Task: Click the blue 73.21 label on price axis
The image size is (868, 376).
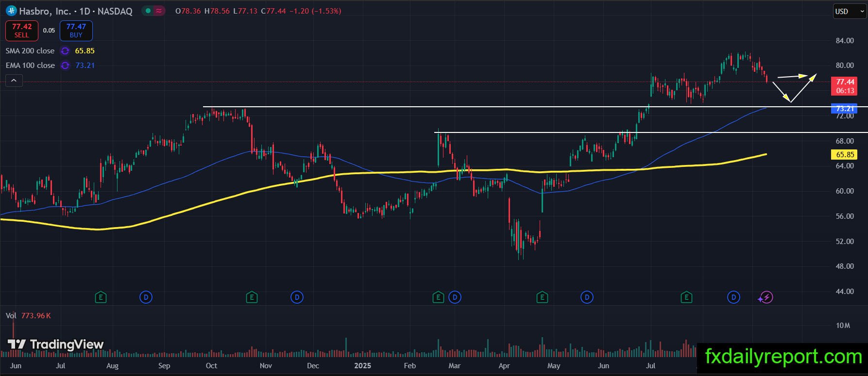Action: point(845,109)
